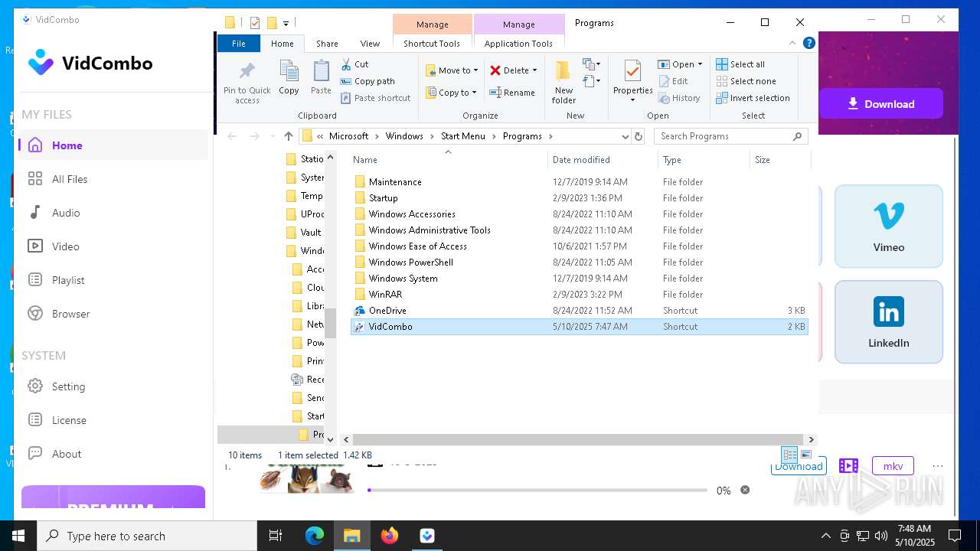Open Properties from the ribbon
The image size is (980, 551).
point(632,82)
